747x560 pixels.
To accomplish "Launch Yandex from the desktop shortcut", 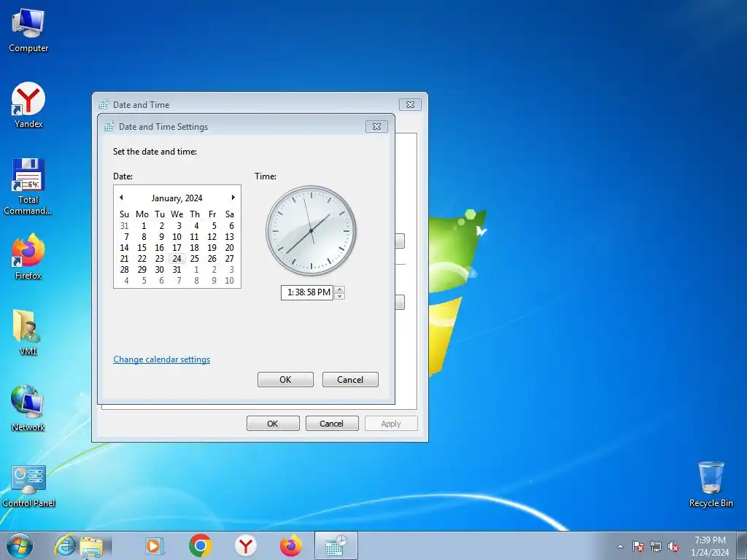I will coord(28,105).
